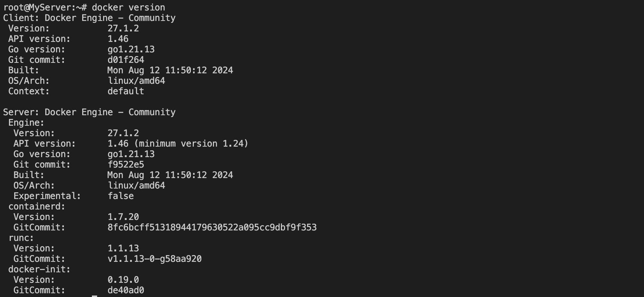Select runc GitCommit v1.1.13-0-g58aa920

click(x=155, y=259)
